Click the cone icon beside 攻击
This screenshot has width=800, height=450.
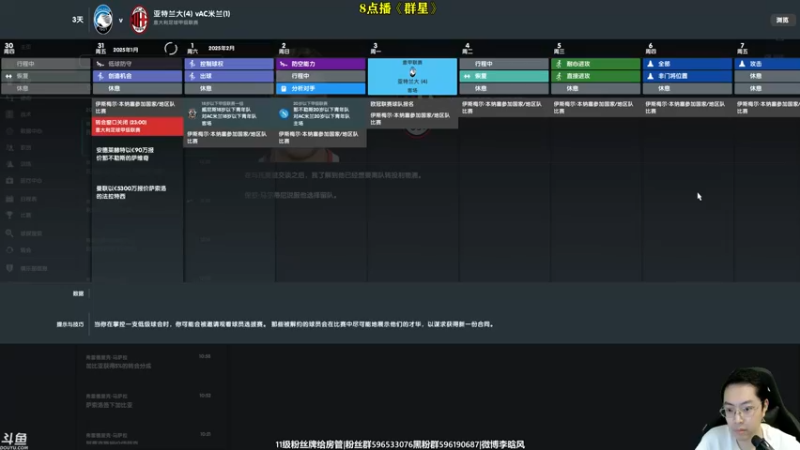click(742, 64)
